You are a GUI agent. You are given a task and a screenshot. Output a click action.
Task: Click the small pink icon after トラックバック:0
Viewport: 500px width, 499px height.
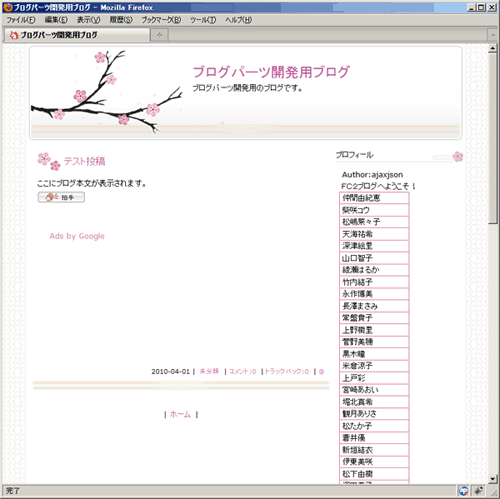click(321, 371)
